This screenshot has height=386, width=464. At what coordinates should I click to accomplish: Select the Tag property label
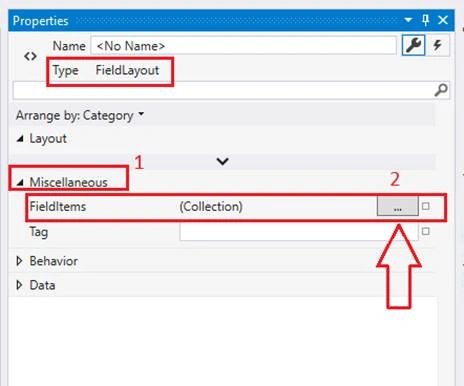pyautogui.click(x=39, y=232)
